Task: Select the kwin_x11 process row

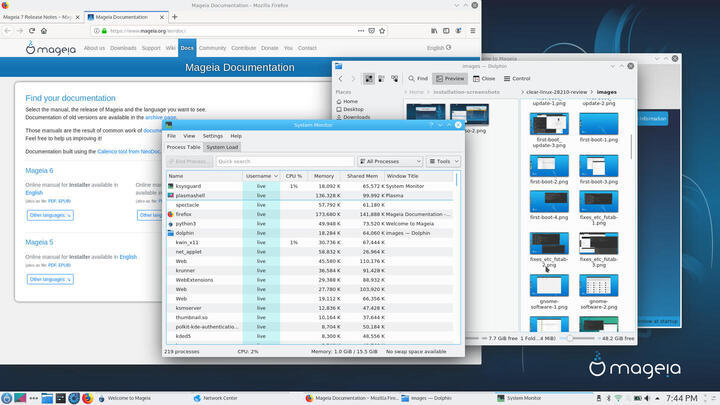Action: [x=310, y=242]
